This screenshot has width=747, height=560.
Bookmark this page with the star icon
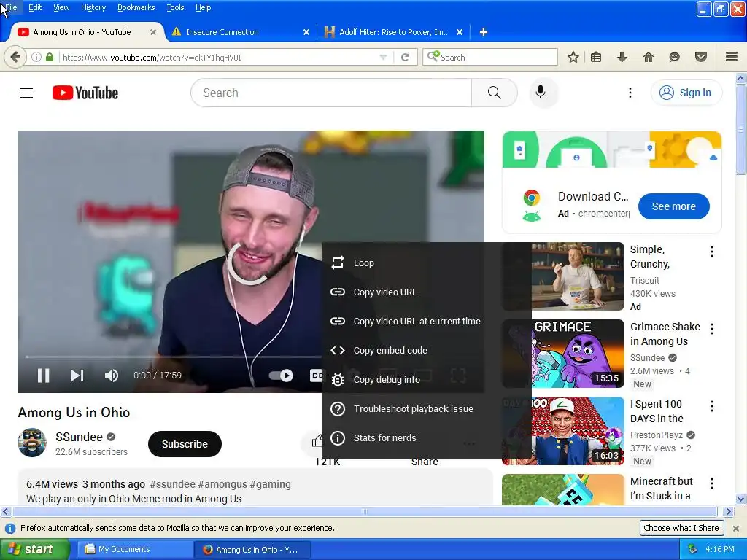(x=573, y=57)
